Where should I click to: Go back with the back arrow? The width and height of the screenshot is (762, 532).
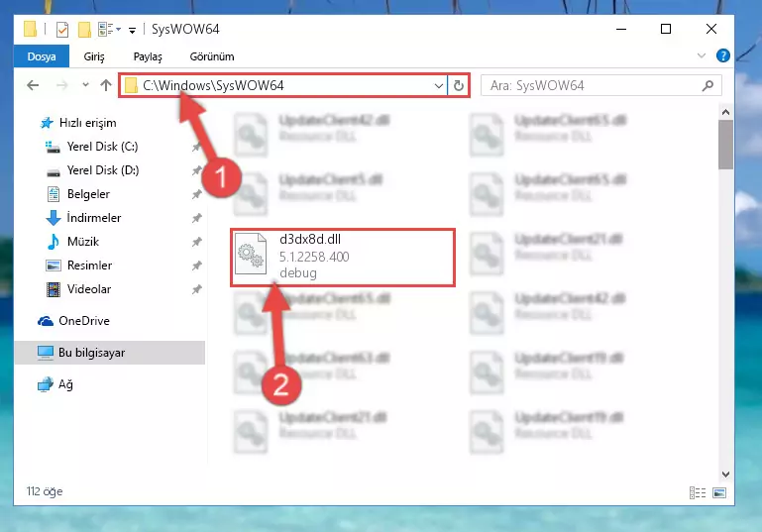[33, 85]
